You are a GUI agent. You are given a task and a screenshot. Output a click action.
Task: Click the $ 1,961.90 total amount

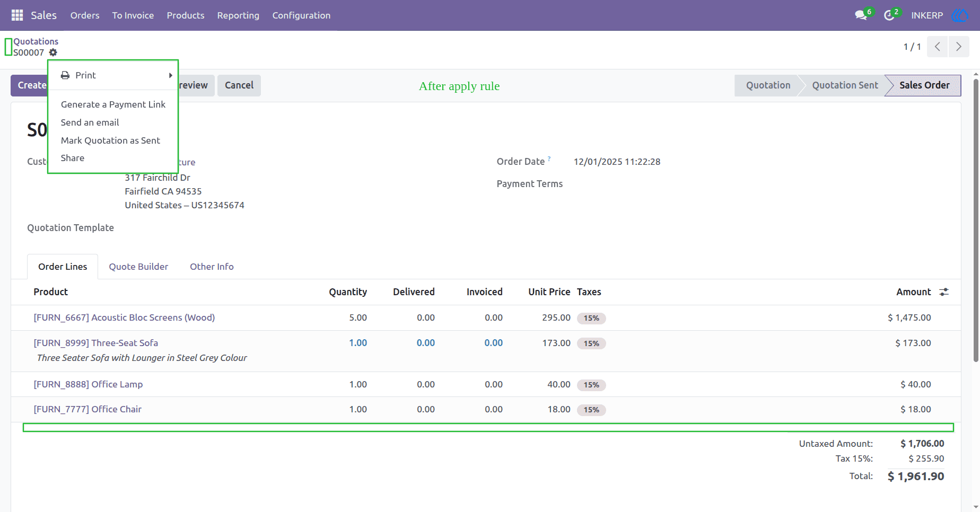tap(916, 476)
